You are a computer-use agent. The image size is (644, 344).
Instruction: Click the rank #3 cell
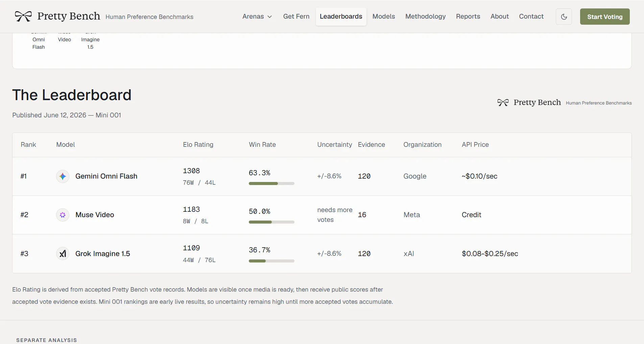pos(24,254)
